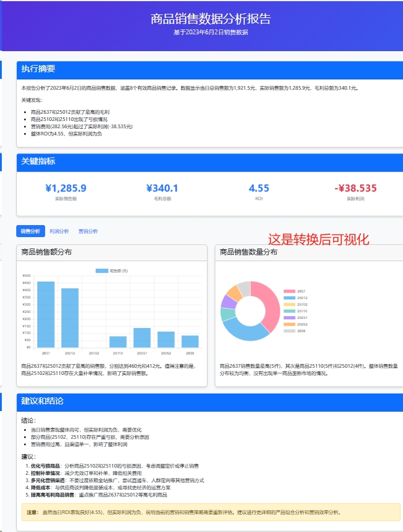This screenshot has height=532, width=403.
Task: Click the 关键发现 label
Action: pyautogui.click(x=32, y=100)
